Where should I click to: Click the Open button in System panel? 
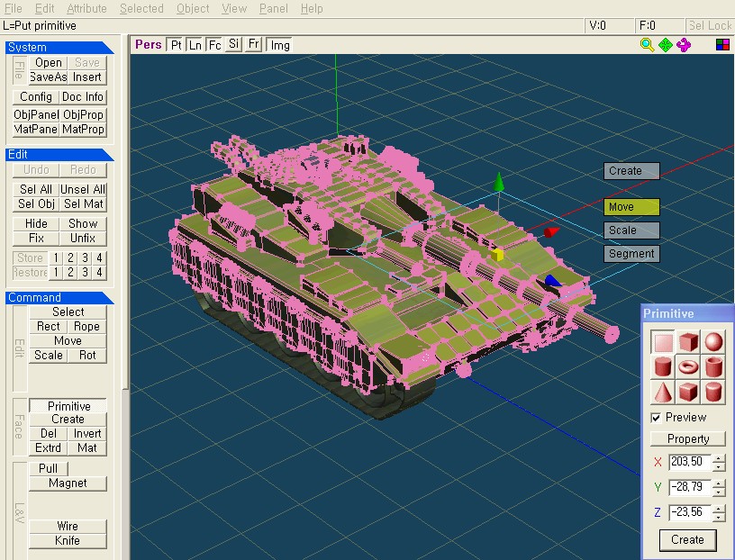49,62
